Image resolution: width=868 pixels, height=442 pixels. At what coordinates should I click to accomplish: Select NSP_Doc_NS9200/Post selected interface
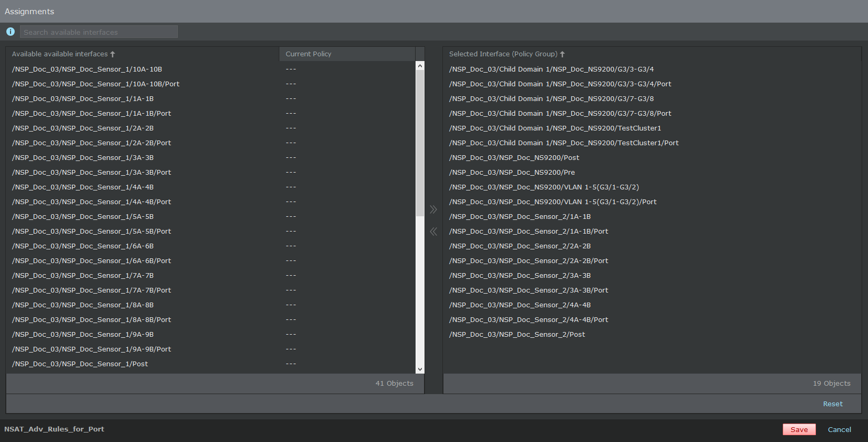coord(652,157)
